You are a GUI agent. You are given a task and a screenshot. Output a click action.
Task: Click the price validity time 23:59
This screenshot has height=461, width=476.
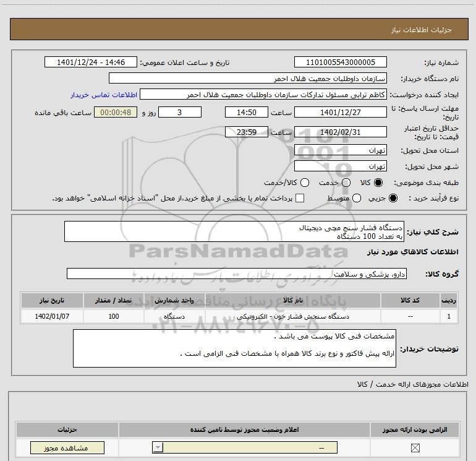tap(247, 132)
